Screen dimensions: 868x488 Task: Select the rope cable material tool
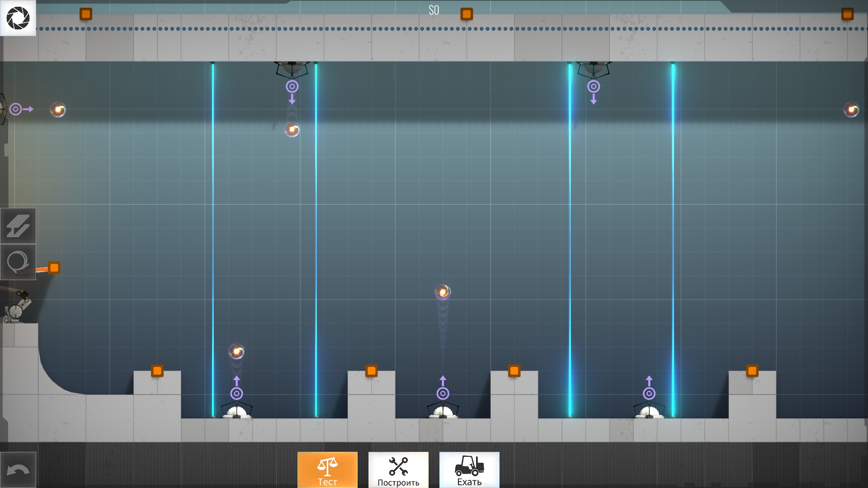pos(18,262)
